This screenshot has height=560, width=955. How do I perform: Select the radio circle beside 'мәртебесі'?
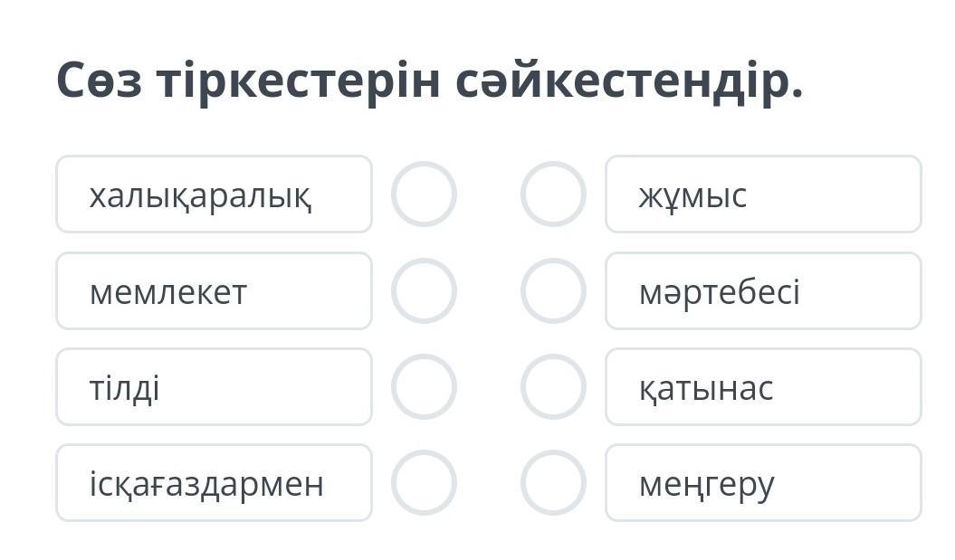click(x=553, y=290)
